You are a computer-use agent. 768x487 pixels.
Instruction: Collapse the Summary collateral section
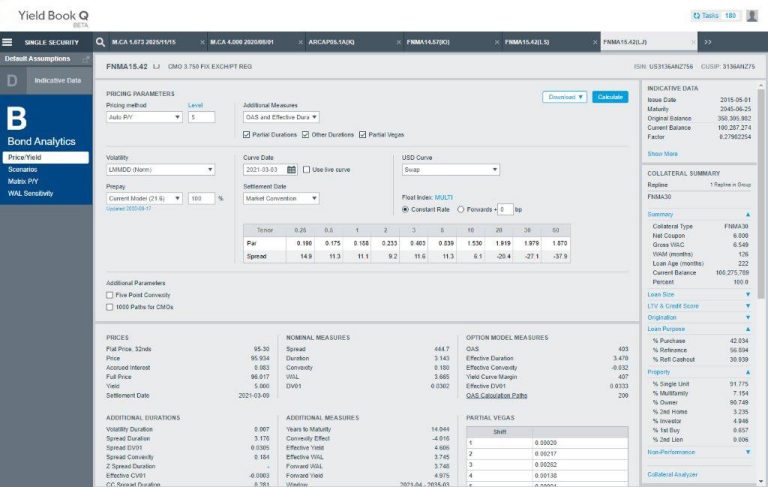pyautogui.click(x=748, y=215)
